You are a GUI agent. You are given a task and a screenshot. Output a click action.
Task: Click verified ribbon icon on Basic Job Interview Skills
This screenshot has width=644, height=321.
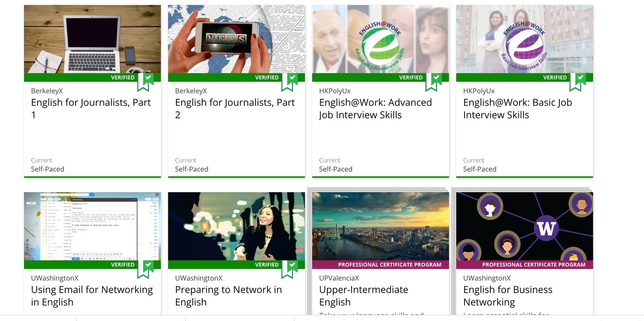tap(578, 82)
